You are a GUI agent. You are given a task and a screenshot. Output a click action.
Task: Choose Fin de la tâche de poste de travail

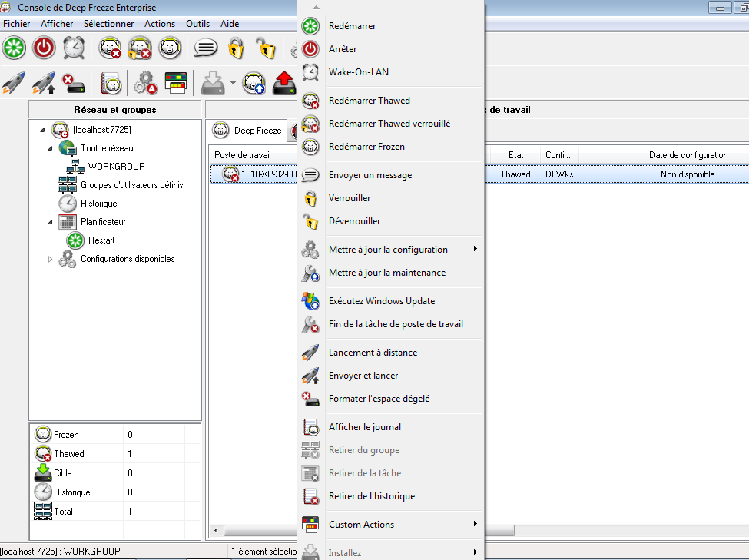pos(391,324)
